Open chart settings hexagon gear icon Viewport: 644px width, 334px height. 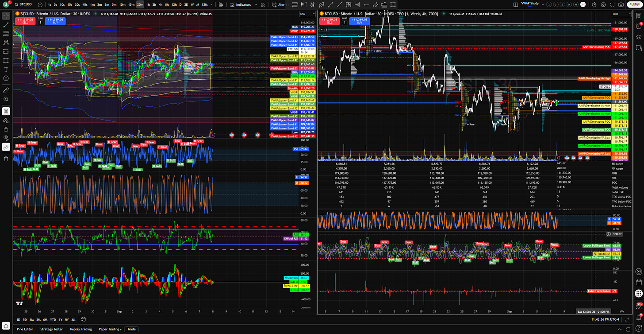(603, 4)
